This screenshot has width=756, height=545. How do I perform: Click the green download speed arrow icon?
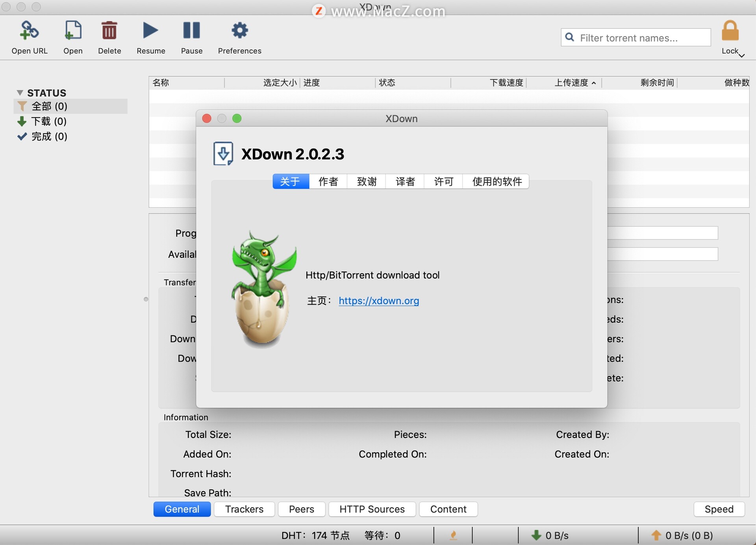(x=536, y=535)
